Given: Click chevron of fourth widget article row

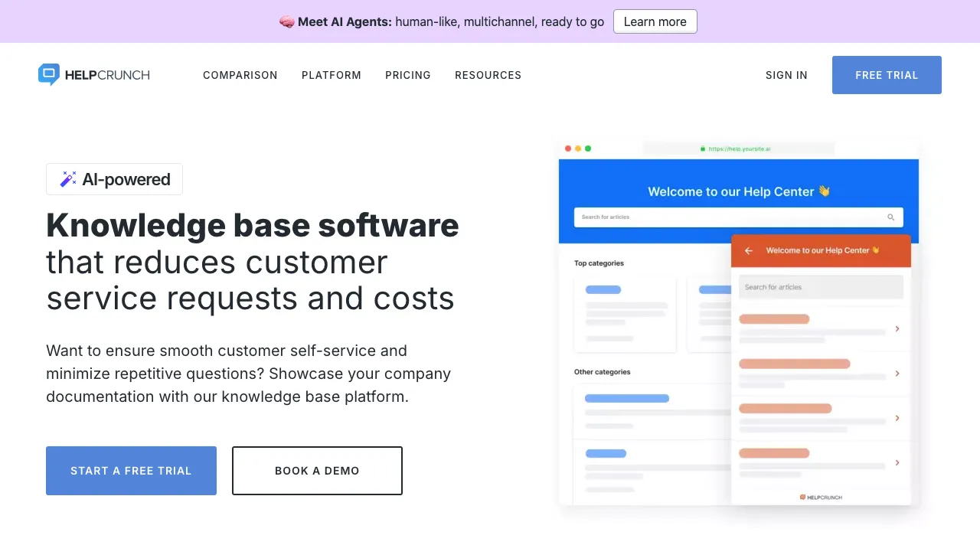Looking at the screenshot, I should (897, 462).
